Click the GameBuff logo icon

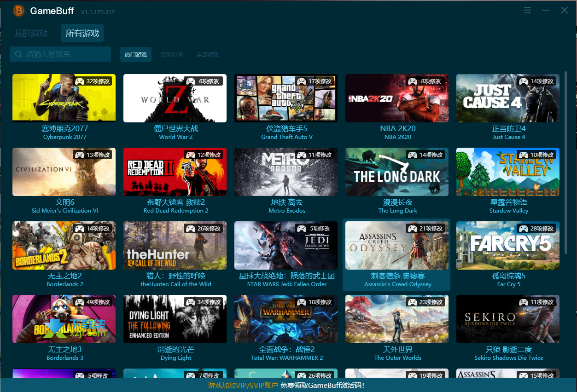[18, 10]
